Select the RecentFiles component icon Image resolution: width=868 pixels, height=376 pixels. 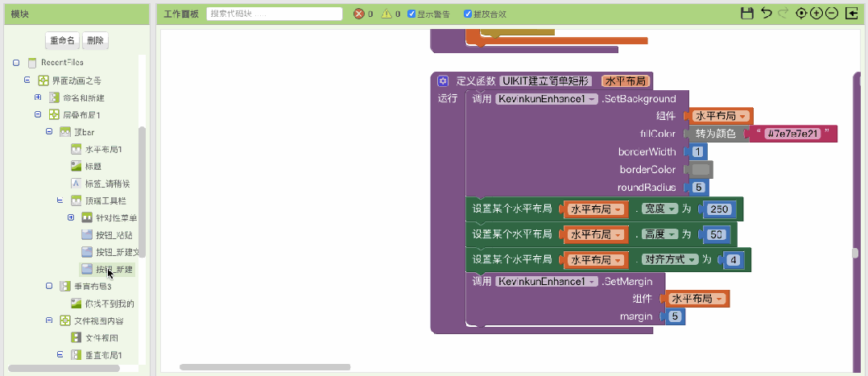[x=32, y=63]
